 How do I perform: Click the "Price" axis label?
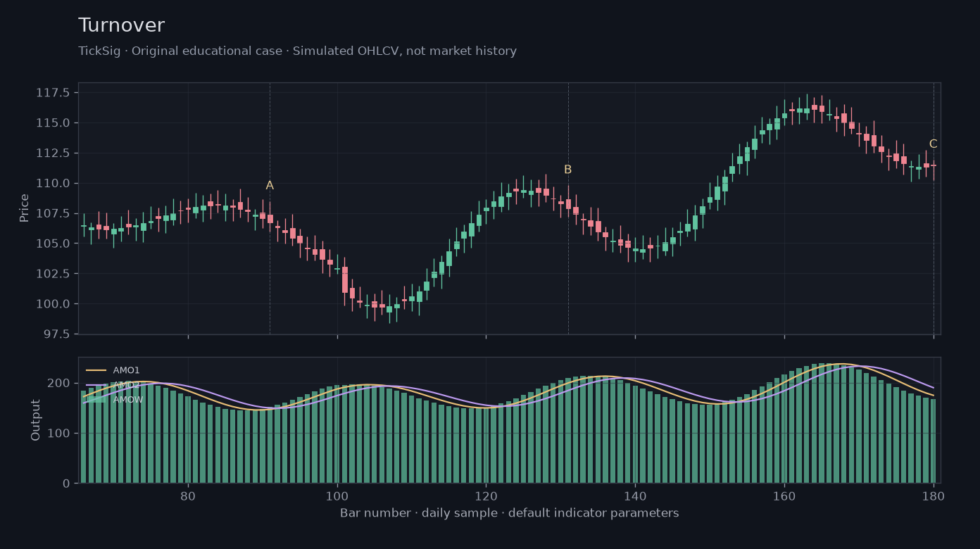point(25,208)
